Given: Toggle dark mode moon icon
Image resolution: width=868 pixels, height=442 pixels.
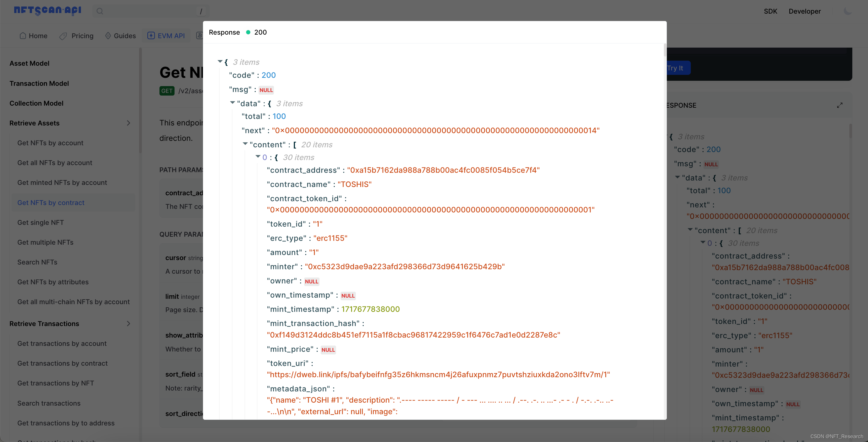Looking at the screenshot, I should click(x=848, y=11).
